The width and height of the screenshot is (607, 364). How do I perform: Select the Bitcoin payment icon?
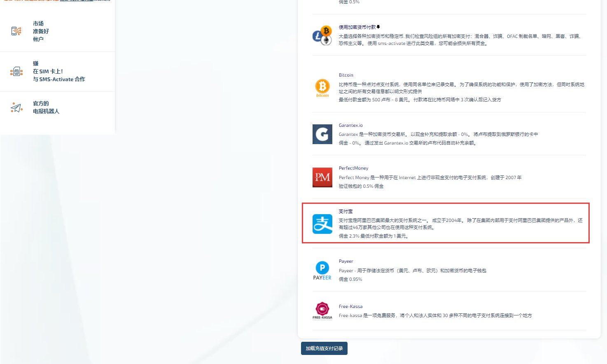click(x=322, y=88)
